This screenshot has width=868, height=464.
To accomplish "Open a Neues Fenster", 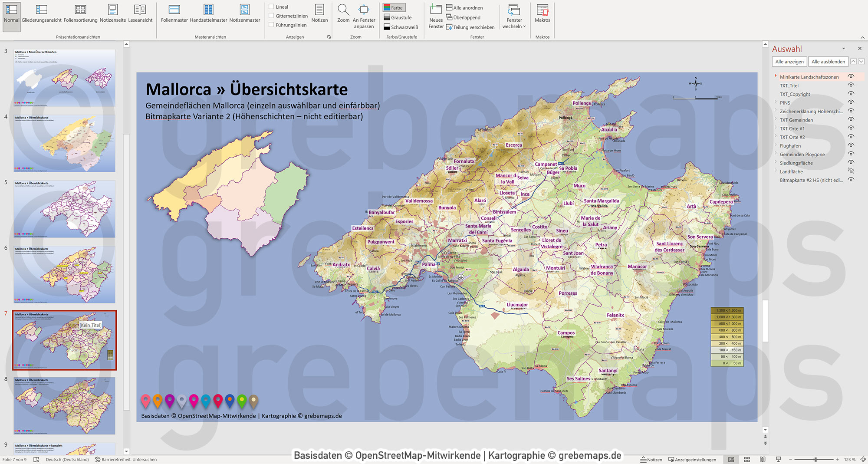I will click(x=436, y=16).
